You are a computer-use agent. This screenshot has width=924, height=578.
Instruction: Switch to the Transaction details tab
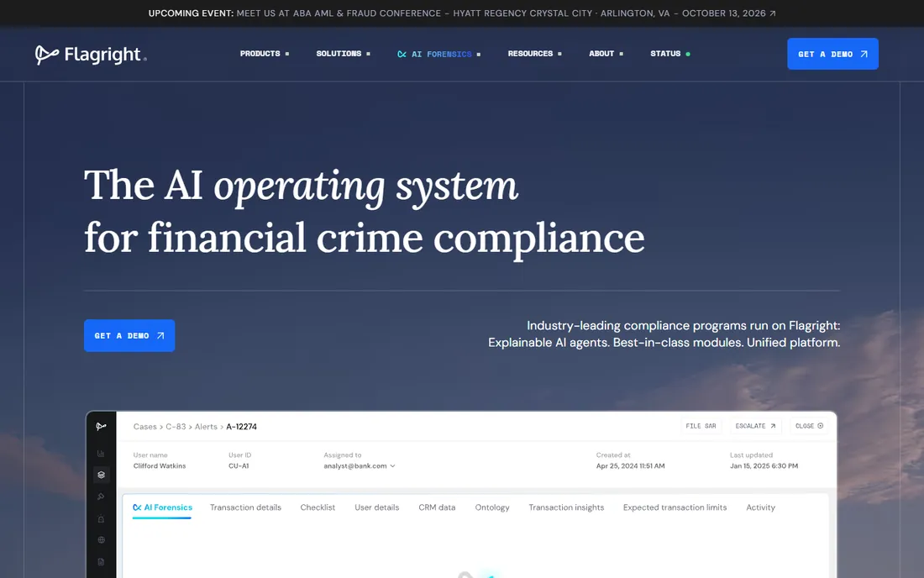(246, 507)
